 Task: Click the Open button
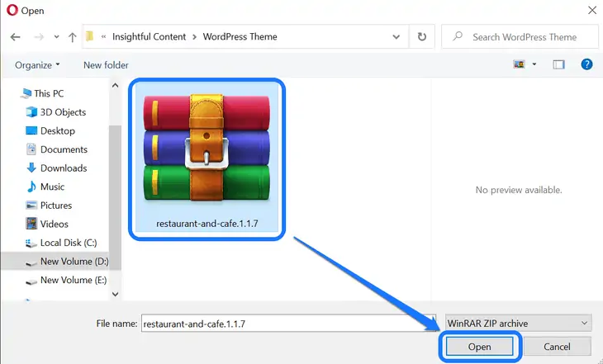[480, 347]
